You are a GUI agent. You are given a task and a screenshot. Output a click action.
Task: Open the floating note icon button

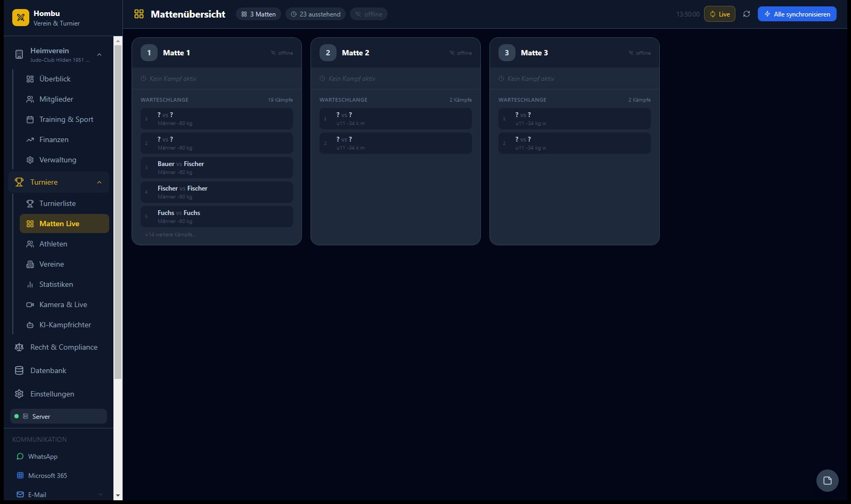coord(827,481)
